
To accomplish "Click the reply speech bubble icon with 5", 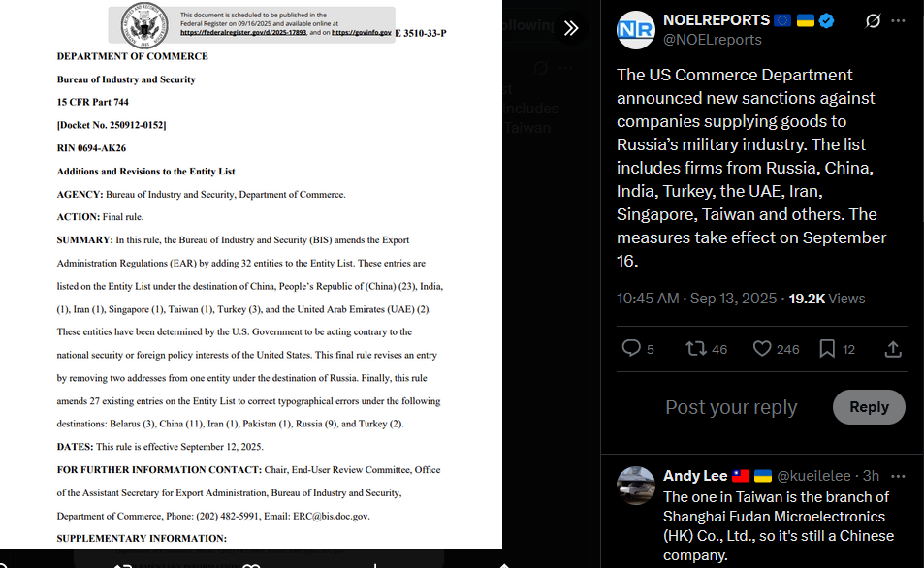I will 631,348.
